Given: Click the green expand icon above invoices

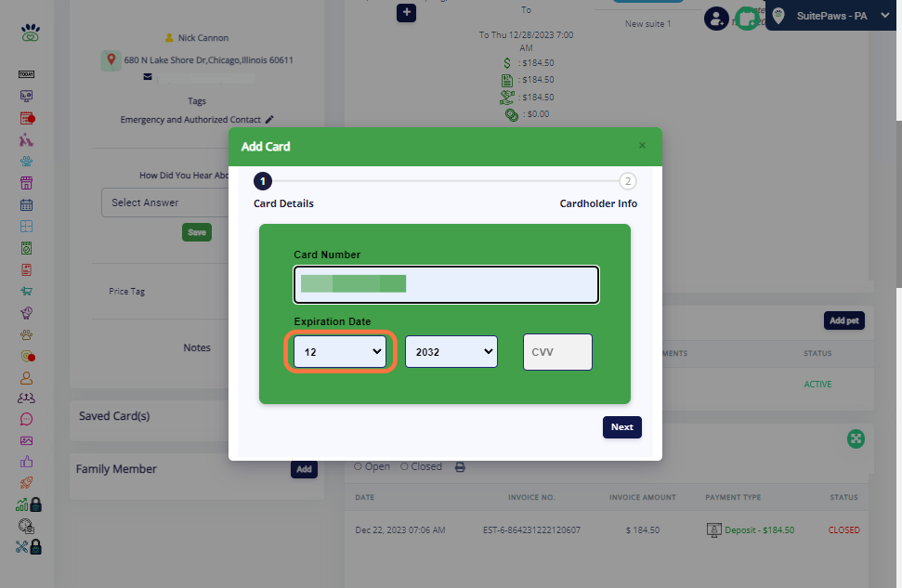Looking at the screenshot, I should coord(856,439).
